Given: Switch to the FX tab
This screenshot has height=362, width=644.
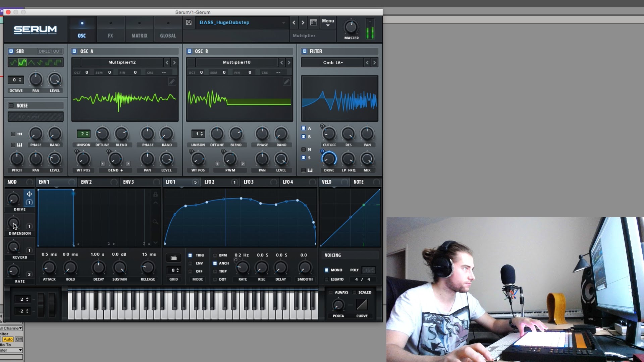Looking at the screenshot, I should point(110,29).
